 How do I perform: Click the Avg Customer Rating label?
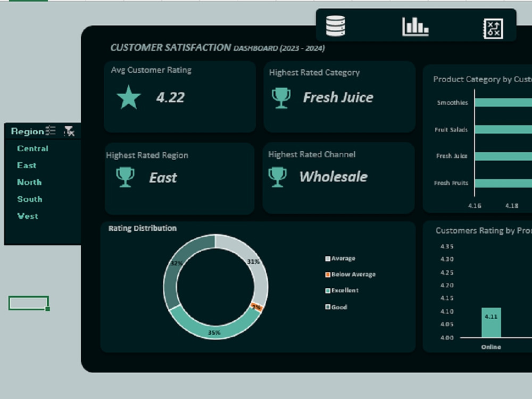(151, 70)
